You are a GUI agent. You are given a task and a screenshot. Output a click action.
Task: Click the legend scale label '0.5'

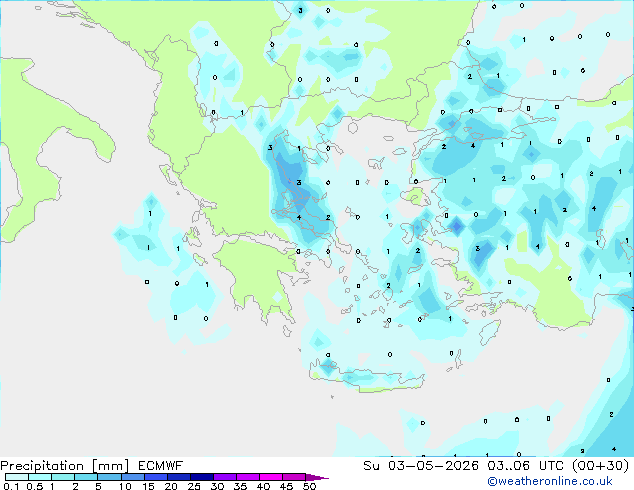point(35,486)
